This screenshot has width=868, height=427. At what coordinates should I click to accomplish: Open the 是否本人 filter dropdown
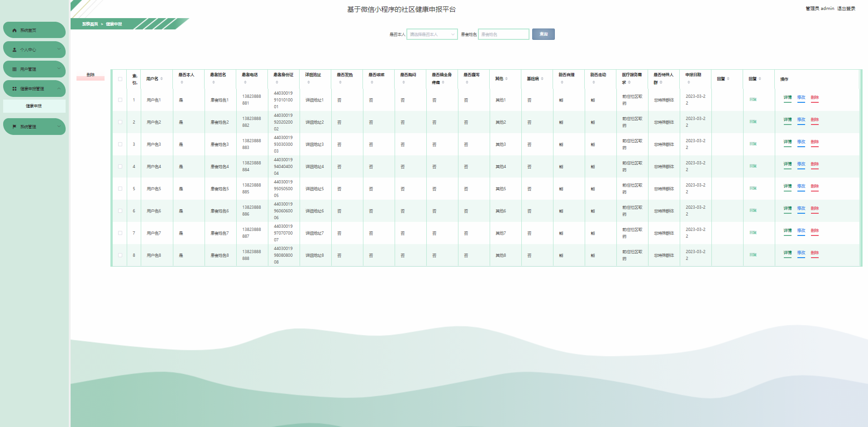(432, 34)
